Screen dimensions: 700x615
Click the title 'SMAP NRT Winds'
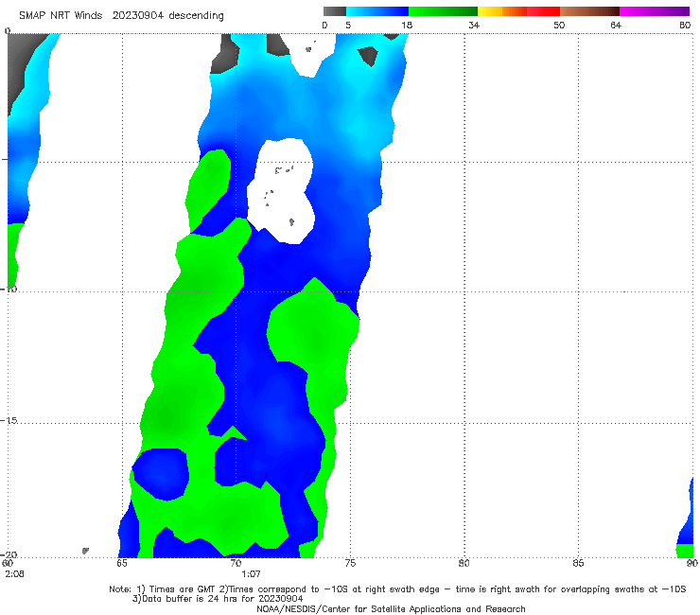61,16
